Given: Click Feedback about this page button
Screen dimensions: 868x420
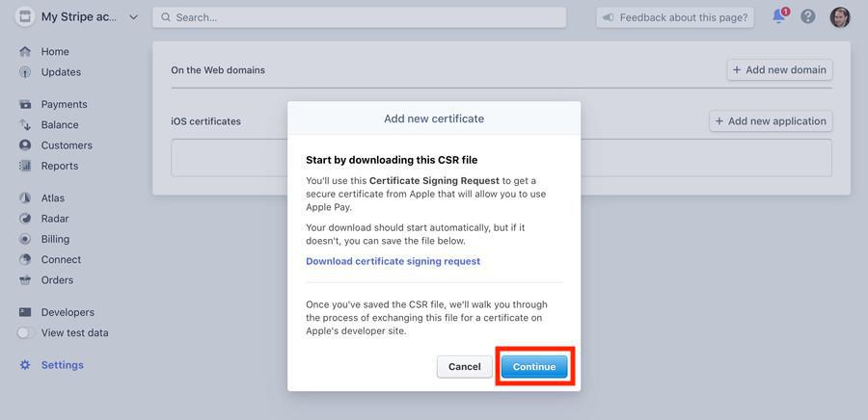Looking at the screenshot, I should pos(674,17).
